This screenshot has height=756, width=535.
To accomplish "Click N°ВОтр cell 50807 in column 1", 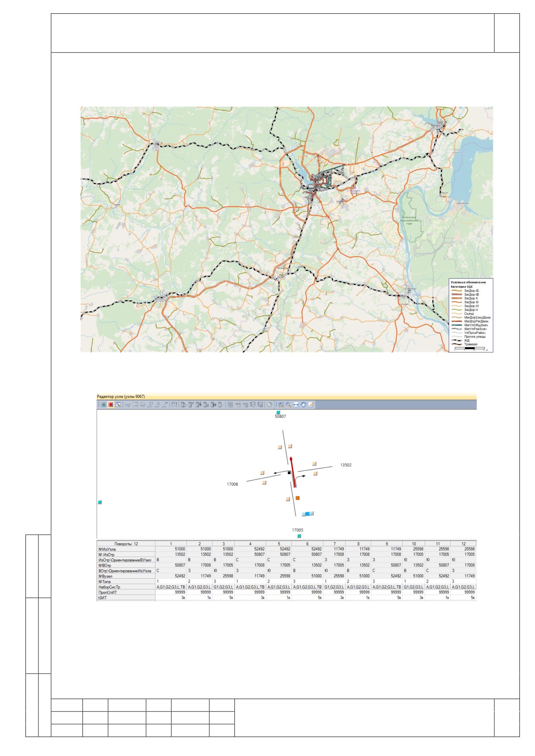I will [x=171, y=565].
